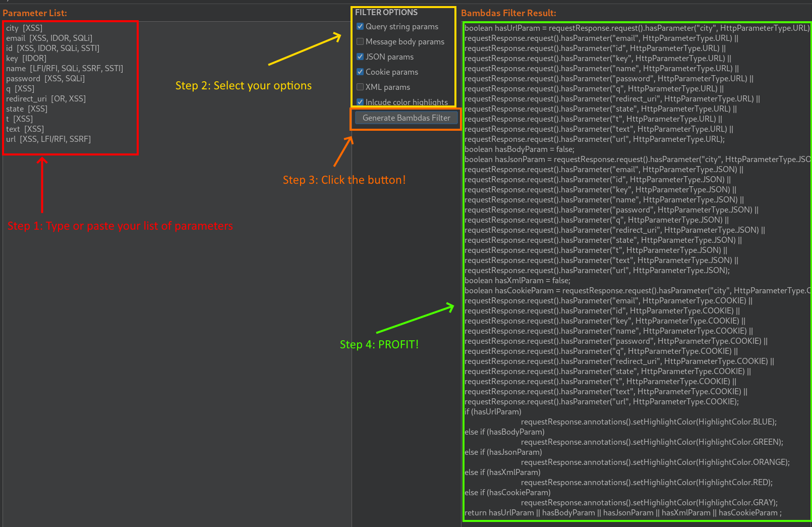Select the 'city [XSS]' parameter line
The width and height of the screenshot is (812, 527).
tap(24, 28)
